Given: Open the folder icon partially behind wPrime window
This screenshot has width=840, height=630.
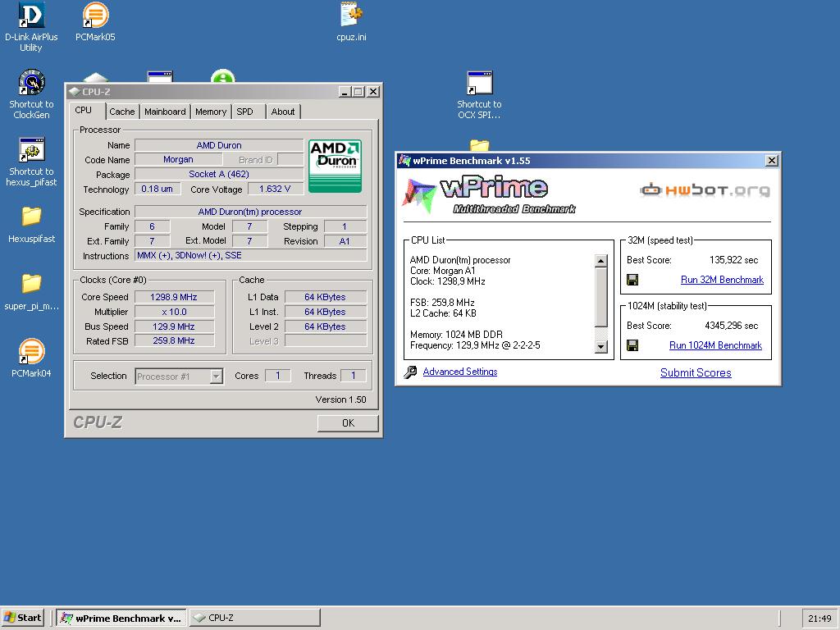Looking at the screenshot, I should (x=479, y=145).
